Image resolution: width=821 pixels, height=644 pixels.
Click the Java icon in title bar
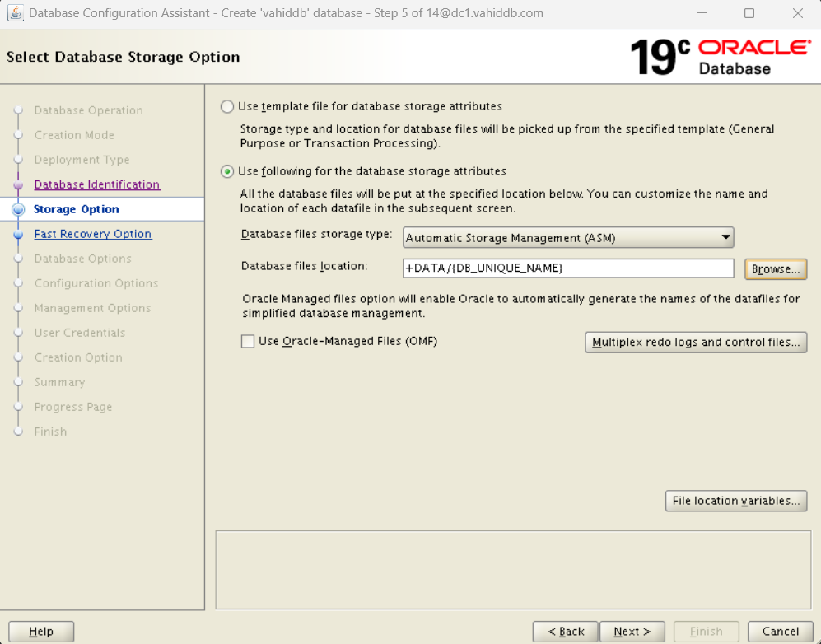click(15, 13)
